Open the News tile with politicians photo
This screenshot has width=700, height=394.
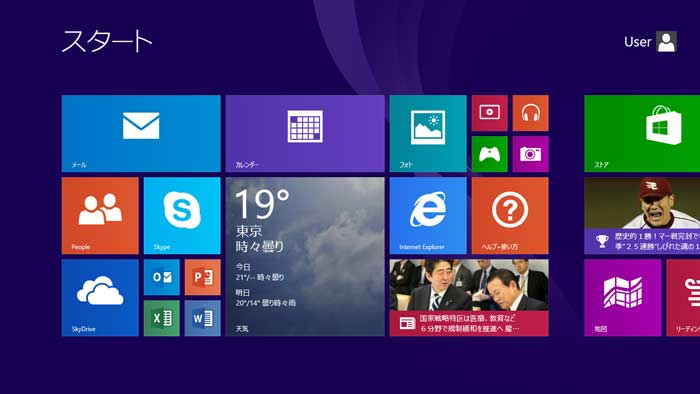(x=469, y=298)
